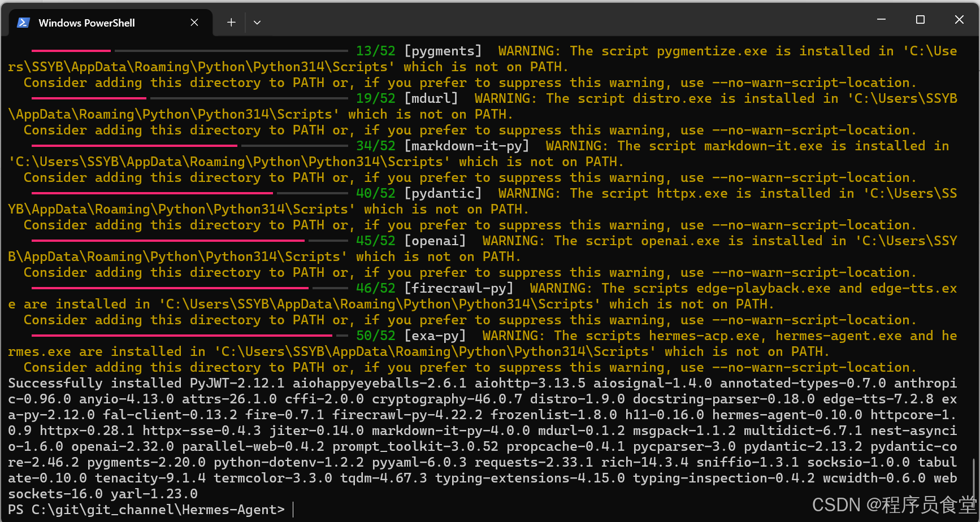Close the Windows PowerShell tab
The height and width of the screenshot is (522, 980).
tap(194, 23)
